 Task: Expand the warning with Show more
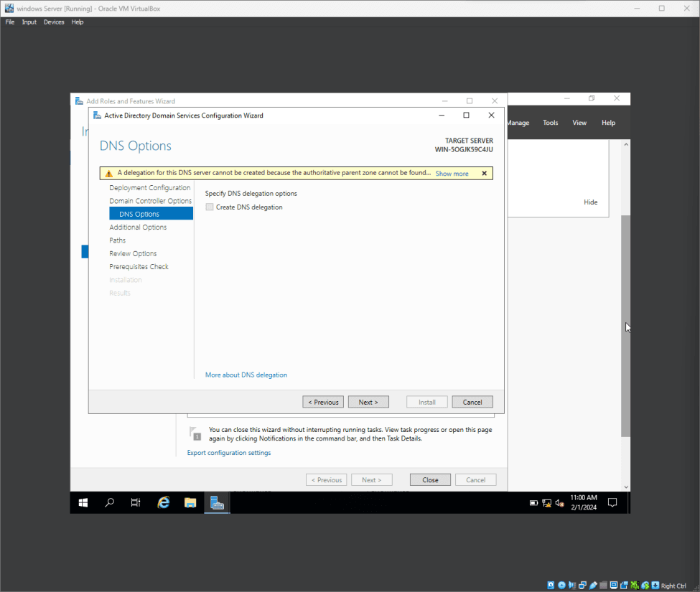coord(452,174)
